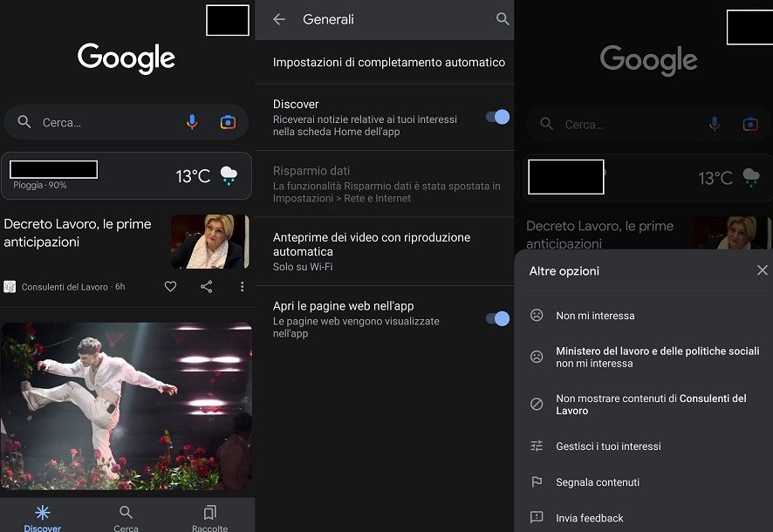Tap the Cerca search field in left panel

[x=127, y=122]
